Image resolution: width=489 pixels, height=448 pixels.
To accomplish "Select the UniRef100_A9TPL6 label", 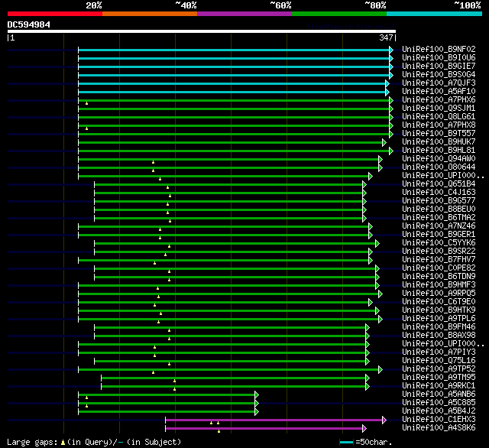I will click(x=439, y=319).
